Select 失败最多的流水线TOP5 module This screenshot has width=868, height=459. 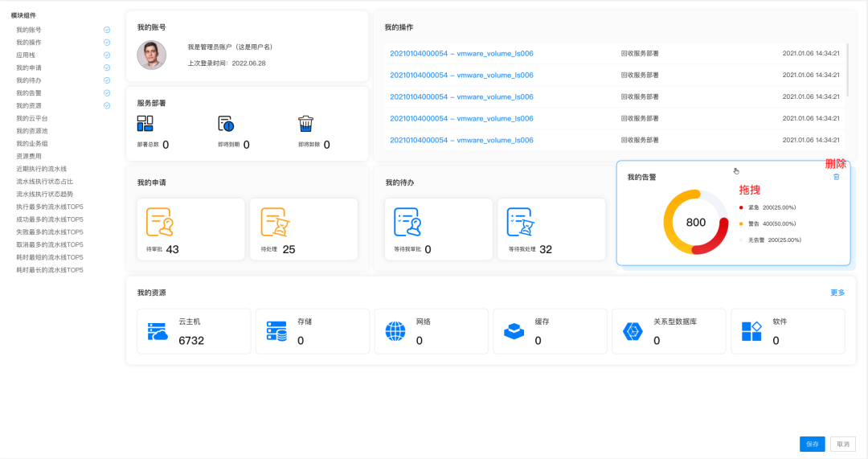(50, 232)
